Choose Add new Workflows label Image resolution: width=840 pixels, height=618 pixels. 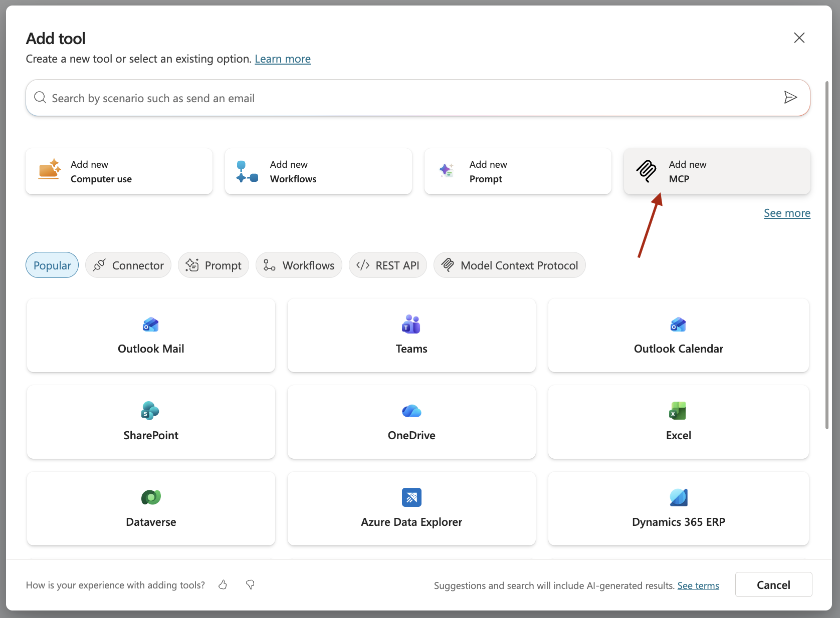[x=293, y=171]
